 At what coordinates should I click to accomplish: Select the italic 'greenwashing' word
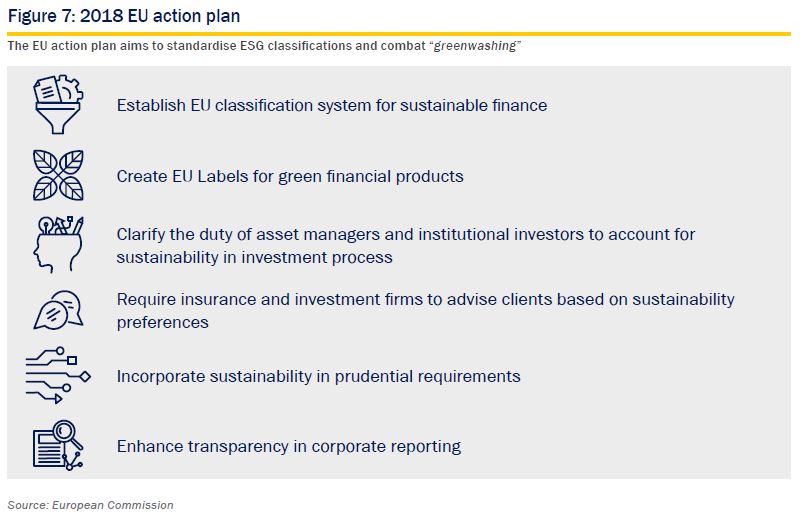click(475, 46)
